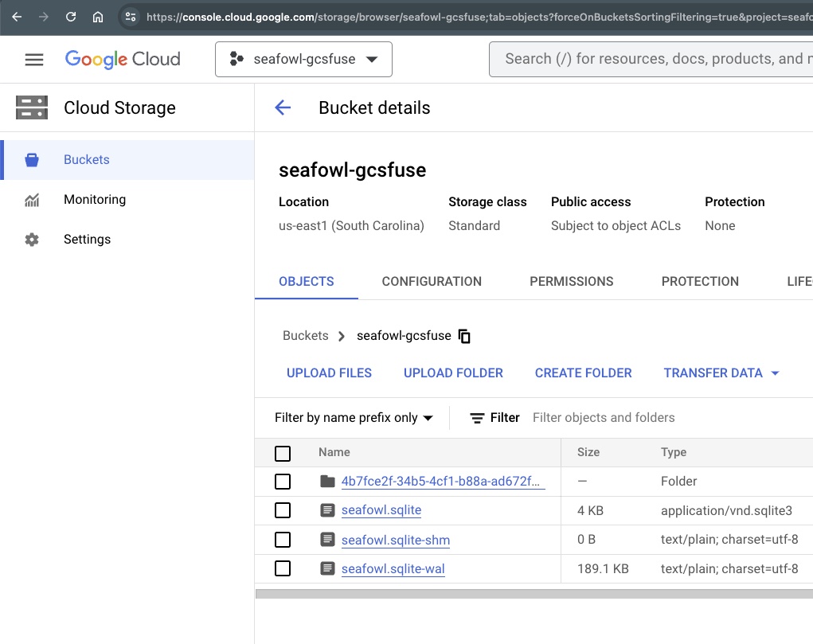The height and width of the screenshot is (644, 813).
Task: Click the project icon in the project selector
Action: 236,59
